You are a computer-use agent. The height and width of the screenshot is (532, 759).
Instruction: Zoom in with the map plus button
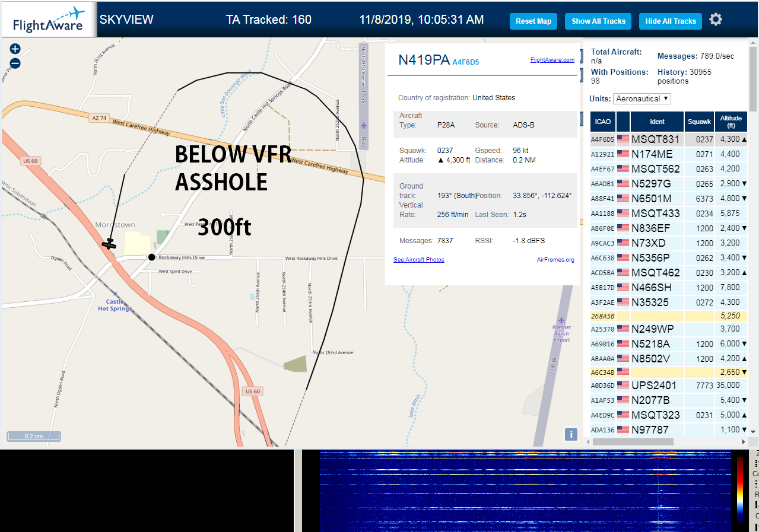pyautogui.click(x=15, y=49)
